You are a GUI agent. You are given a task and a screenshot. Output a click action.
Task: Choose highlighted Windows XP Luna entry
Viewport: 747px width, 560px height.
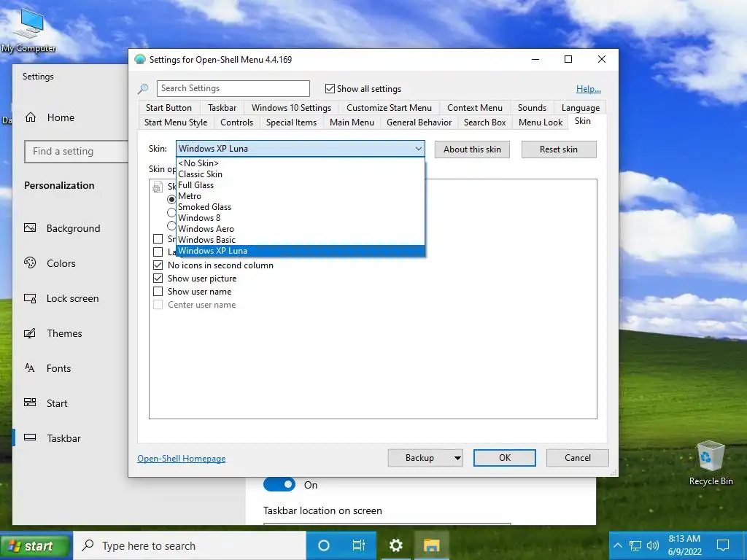(300, 251)
